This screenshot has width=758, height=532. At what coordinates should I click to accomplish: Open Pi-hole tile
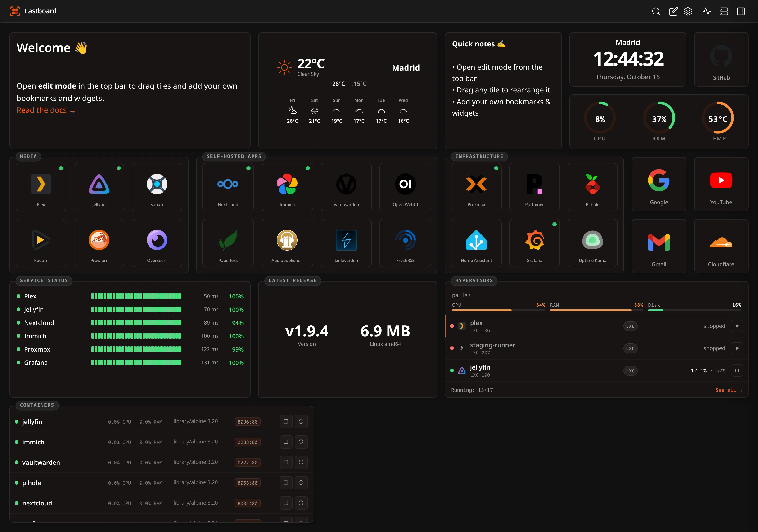pyautogui.click(x=593, y=187)
